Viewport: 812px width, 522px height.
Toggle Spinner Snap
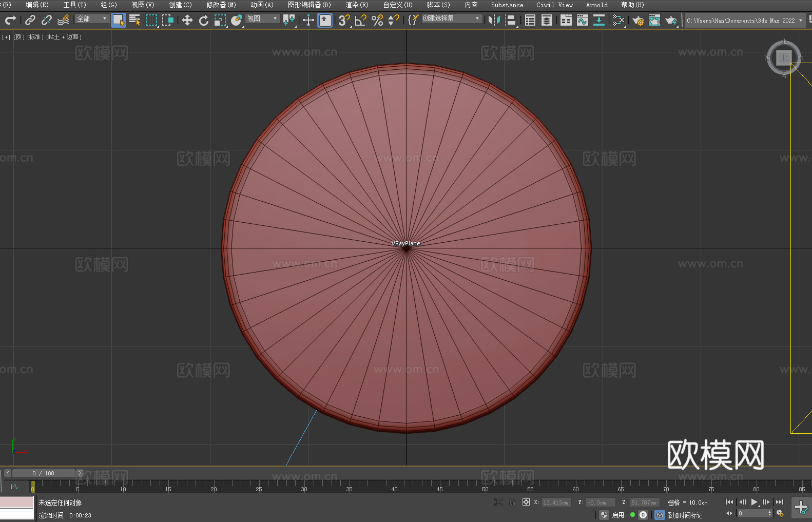(394, 20)
